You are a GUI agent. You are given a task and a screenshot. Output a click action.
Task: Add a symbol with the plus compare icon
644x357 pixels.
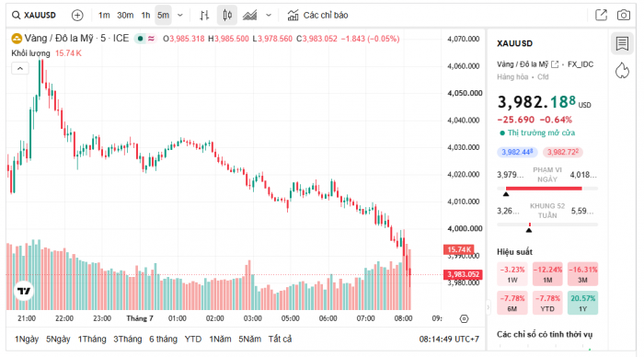click(77, 16)
